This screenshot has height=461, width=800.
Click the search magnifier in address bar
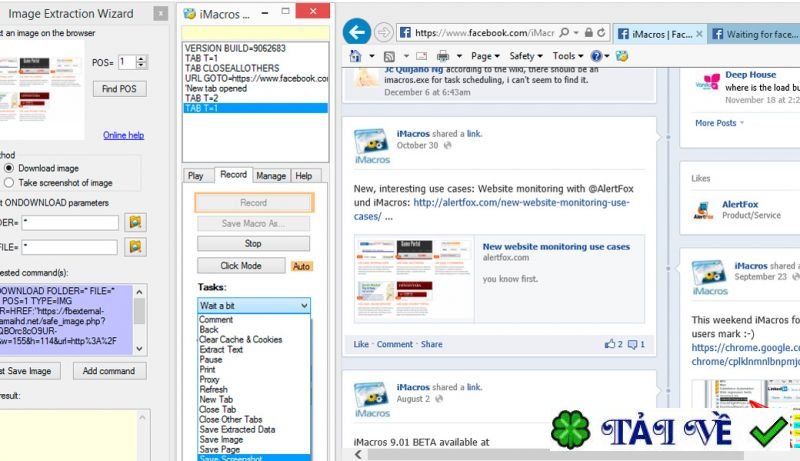click(564, 33)
